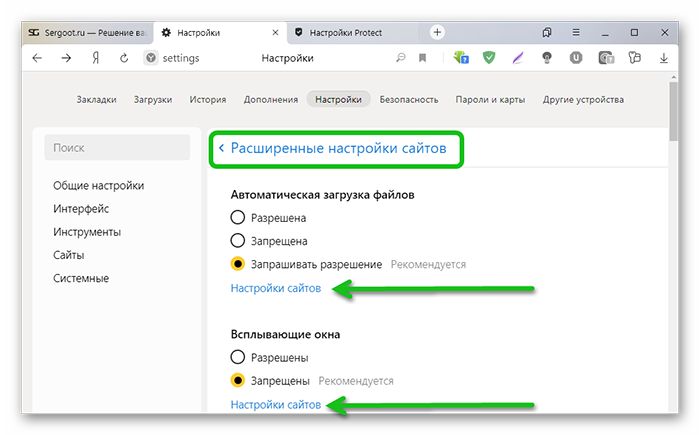Screen dimensions: 700x435
Task: Switch to the Настройки Protect tab
Action: (x=353, y=33)
